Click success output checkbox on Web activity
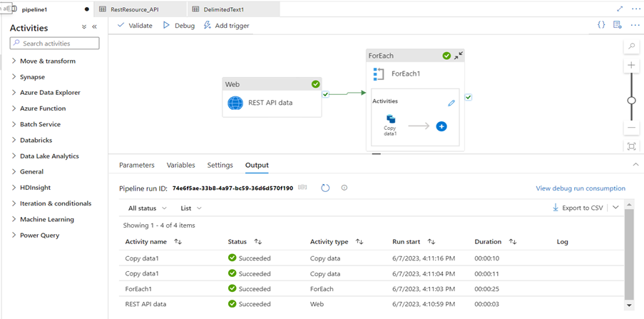The image size is (644, 319). (x=325, y=93)
